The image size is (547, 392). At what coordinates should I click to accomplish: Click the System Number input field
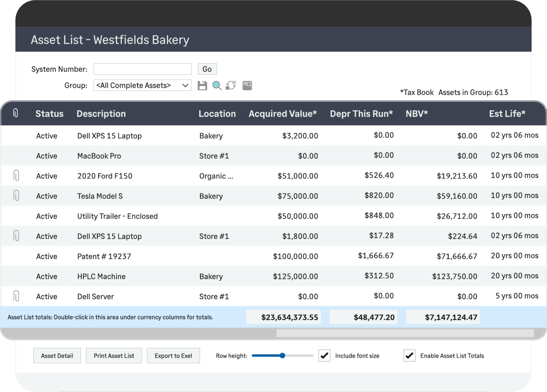click(142, 69)
